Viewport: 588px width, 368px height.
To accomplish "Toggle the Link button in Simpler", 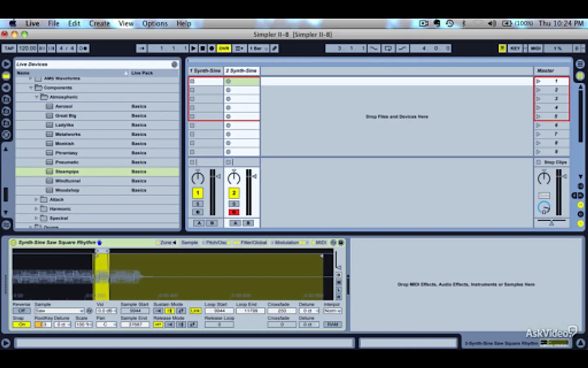I will [x=196, y=311].
